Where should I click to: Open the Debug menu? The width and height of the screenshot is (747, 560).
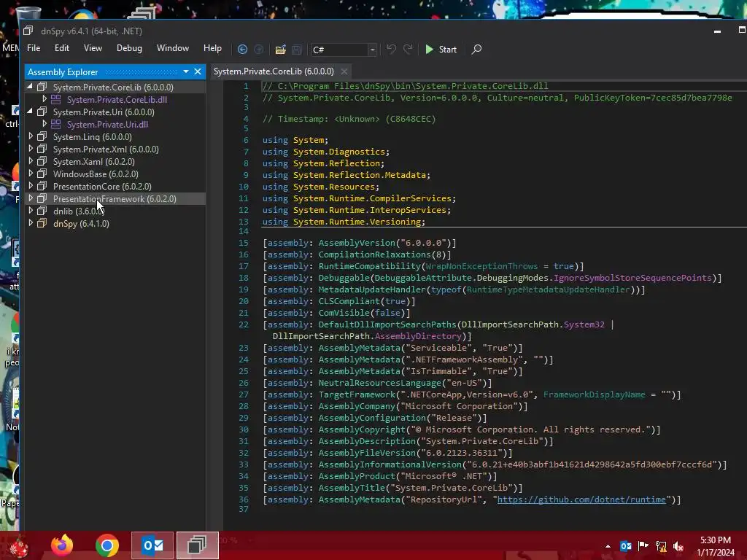click(x=129, y=48)
